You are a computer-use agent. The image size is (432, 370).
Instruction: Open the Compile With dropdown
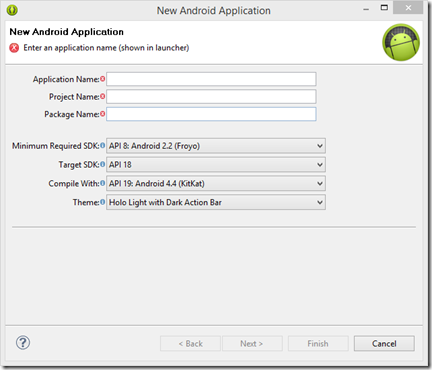click(x=216, y=183)
